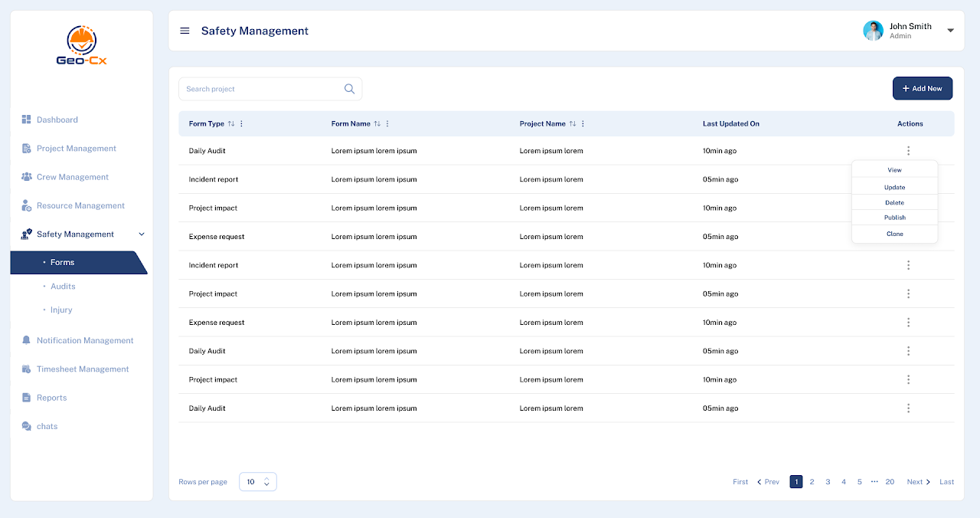The height and width of the screenshot is (518, 980).
Task: Open the hamburger menu beside Safety Management
Action: point(185,31)
